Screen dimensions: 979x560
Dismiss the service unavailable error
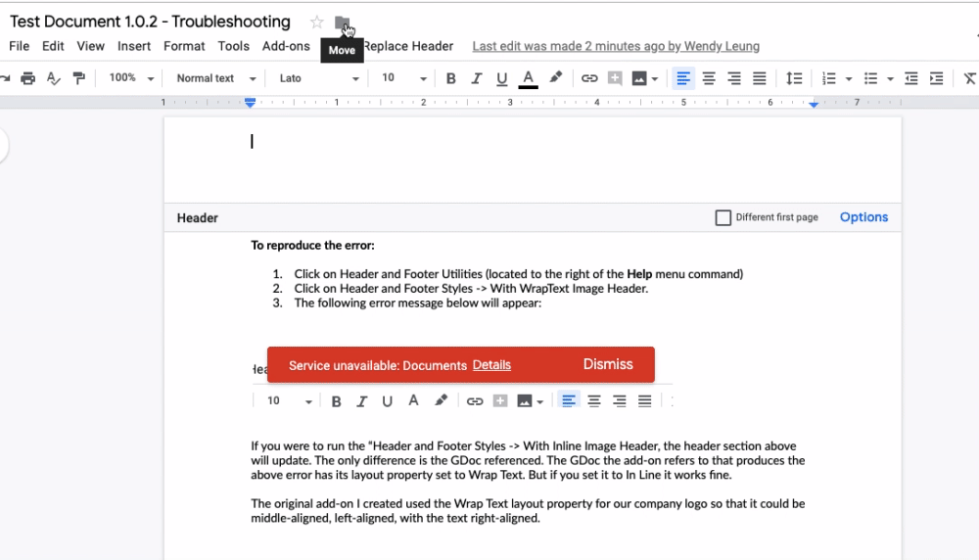tap(608, 364)
